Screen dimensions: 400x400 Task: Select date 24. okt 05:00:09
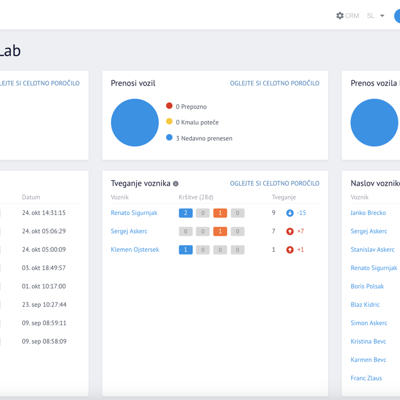point(44,249)
